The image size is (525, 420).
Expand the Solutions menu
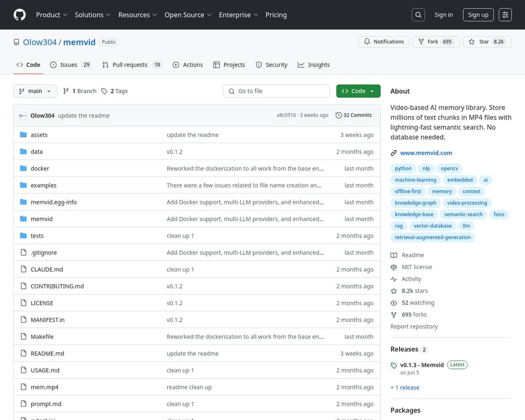(93, 15)
